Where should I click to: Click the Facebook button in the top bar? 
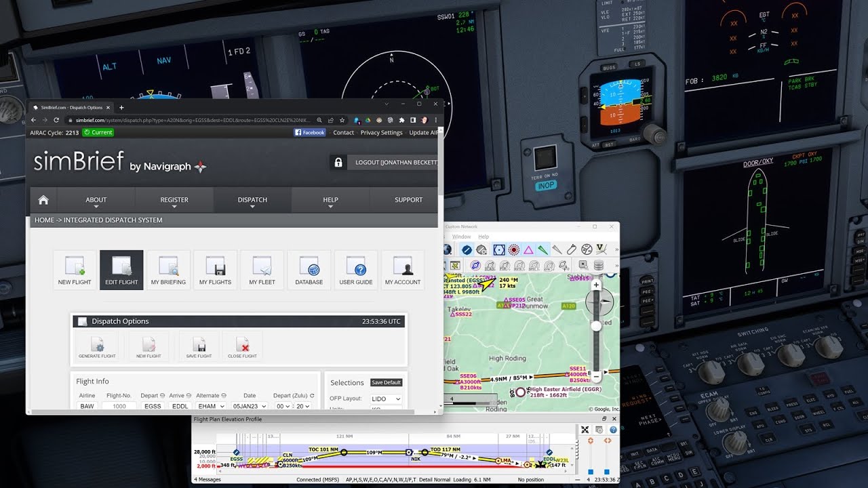coord(310,133)
